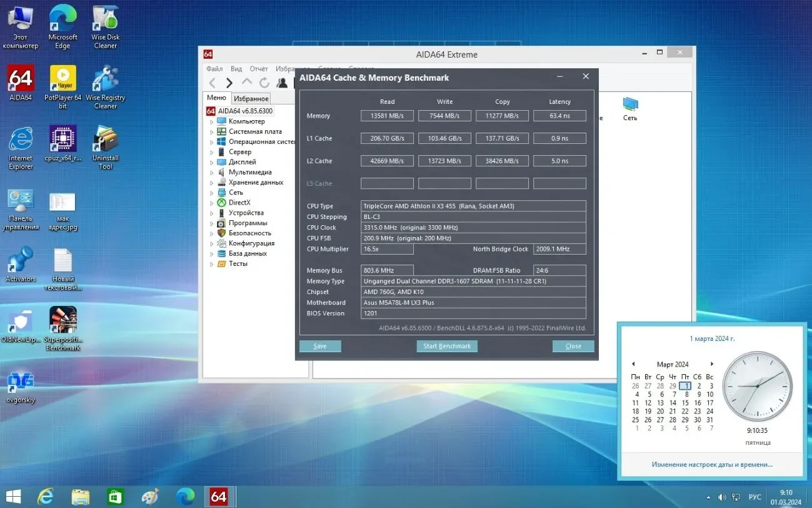812x508 pixels.
Task: Switch to the Избранное tab
Action: 251,98
